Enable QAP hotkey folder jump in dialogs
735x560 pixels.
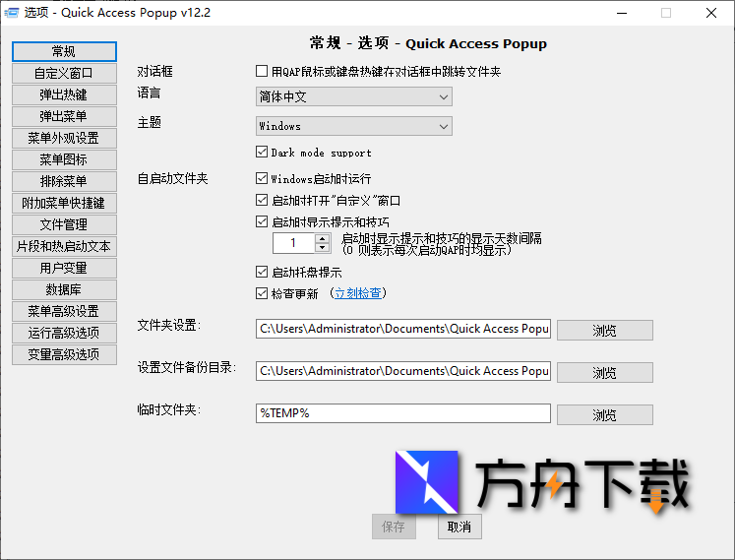[x=262, y=71]
